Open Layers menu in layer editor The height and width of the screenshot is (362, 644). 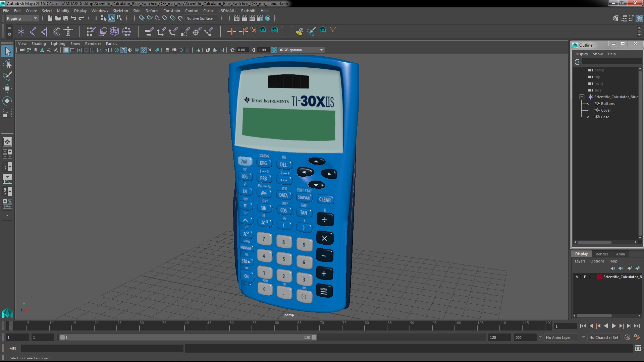[x=580, y=261]
